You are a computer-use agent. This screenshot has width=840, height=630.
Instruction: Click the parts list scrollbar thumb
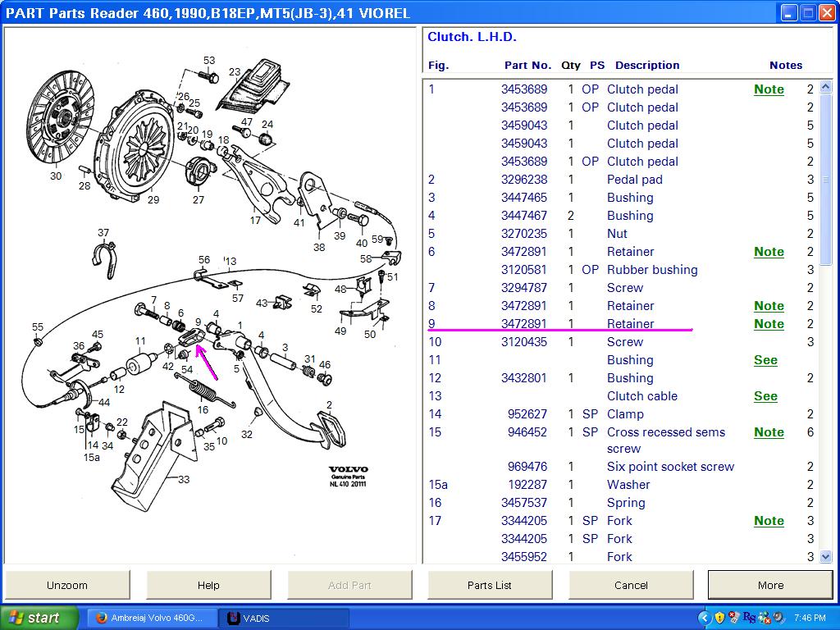tap(825, 180)
